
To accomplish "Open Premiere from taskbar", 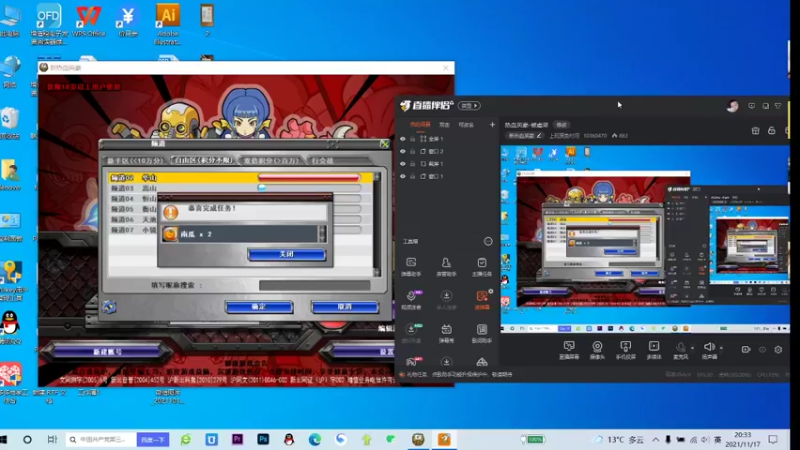I will point(237,439).
